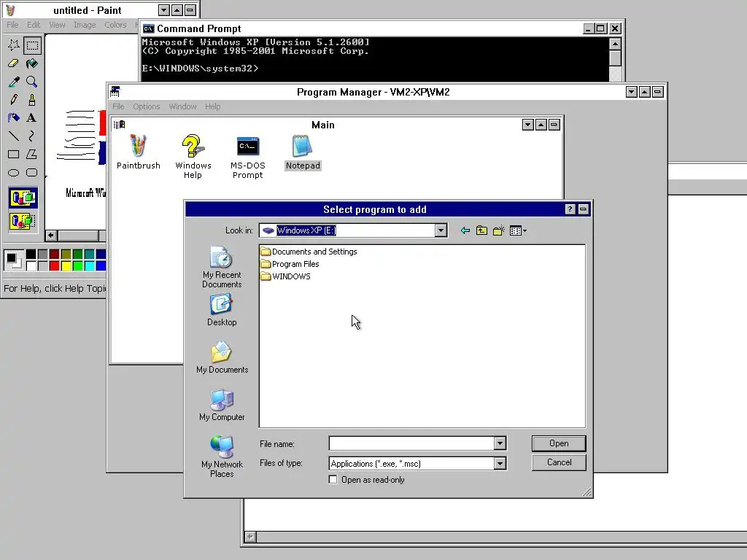Pick the Eraser tool in Paint
Screen dimensions: 747x560
pyautogui.click(x=13, y=63)
